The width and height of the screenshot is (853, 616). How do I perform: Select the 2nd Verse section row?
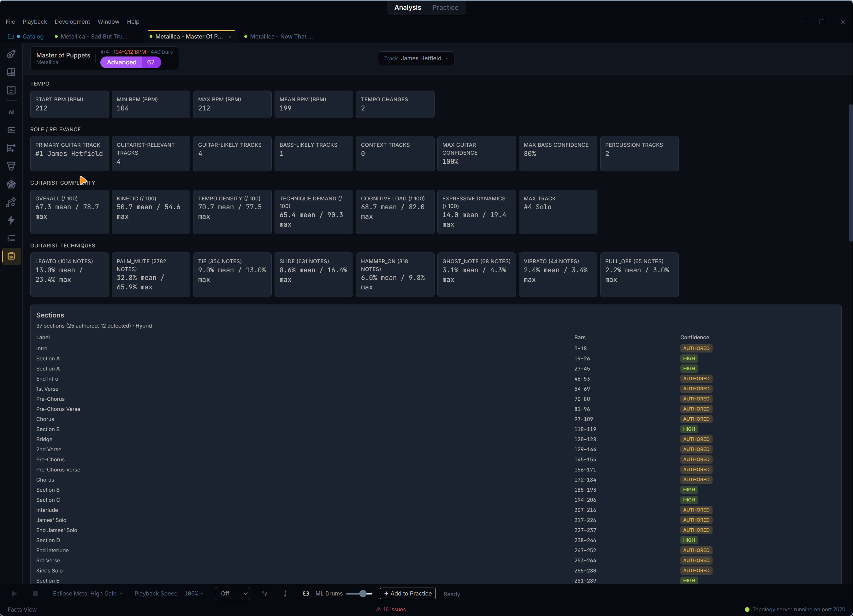coord(435,449)
